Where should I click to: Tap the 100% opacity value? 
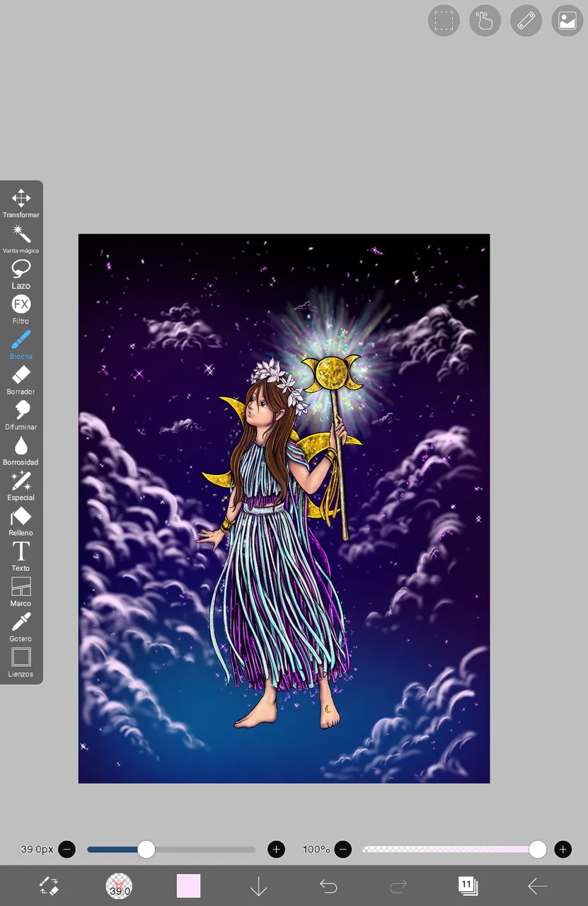click(x=316, y=849)
